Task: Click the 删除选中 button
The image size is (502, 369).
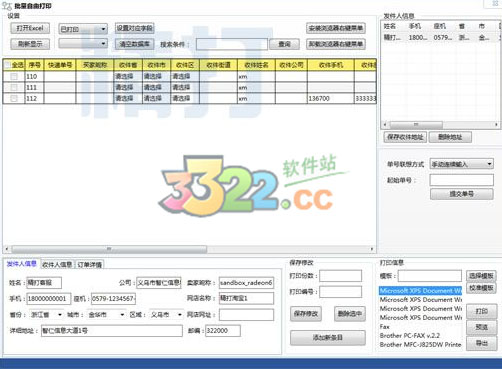Action: 350,314
